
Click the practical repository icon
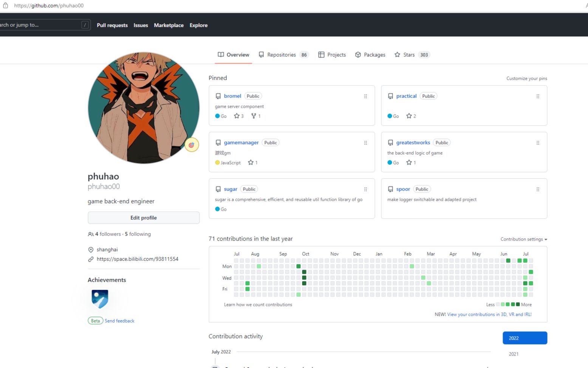tap(390, 96)
